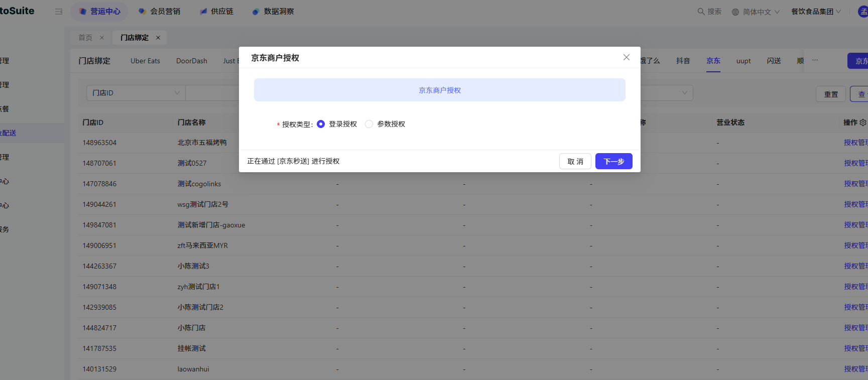
Task: Close the 京东商户授权 dialog
Action: coord(627,57)
